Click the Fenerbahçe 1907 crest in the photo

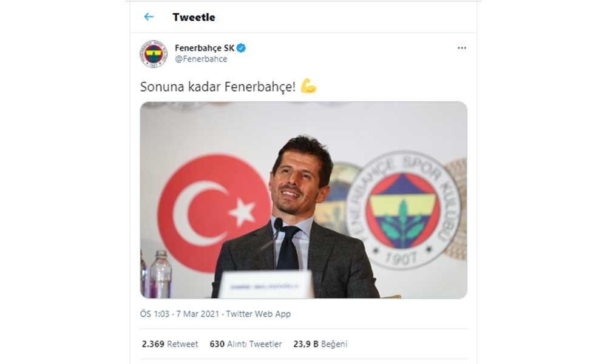[403, 210]
